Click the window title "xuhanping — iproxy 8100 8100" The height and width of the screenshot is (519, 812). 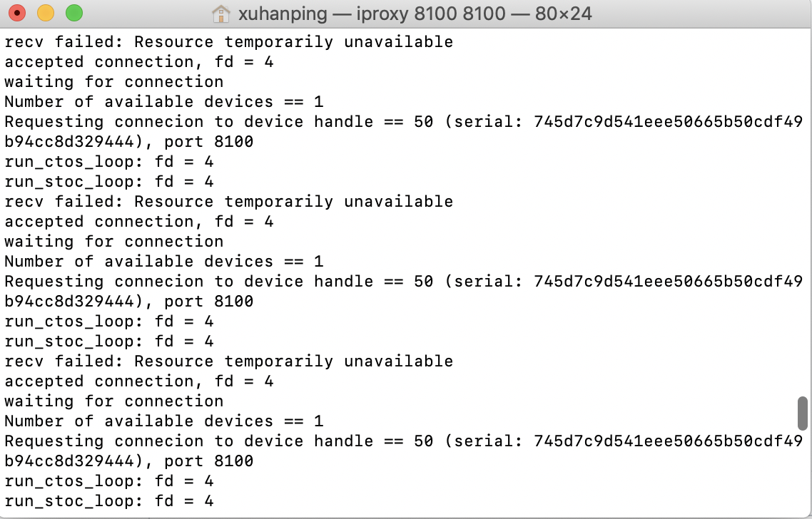[x=371, y=14]
